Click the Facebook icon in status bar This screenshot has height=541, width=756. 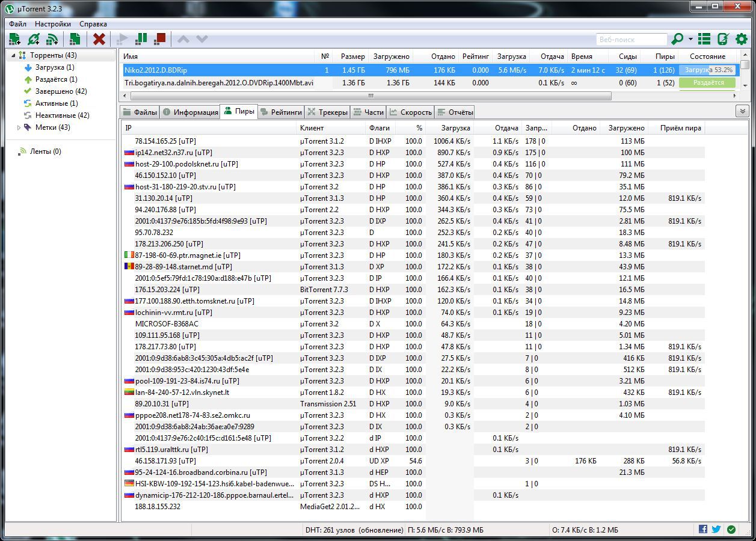[x=703, y=530]
